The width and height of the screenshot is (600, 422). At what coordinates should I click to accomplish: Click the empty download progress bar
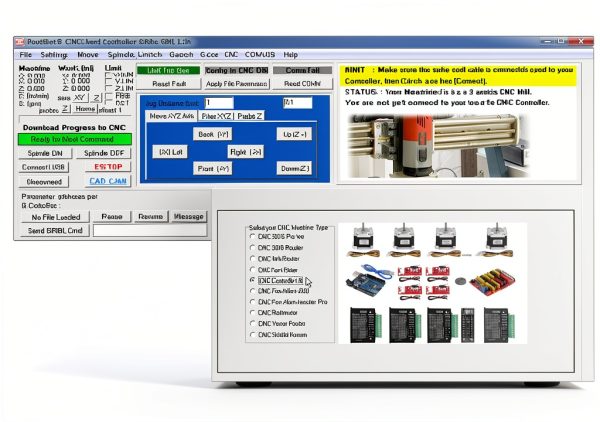click(x=75, y=119)
